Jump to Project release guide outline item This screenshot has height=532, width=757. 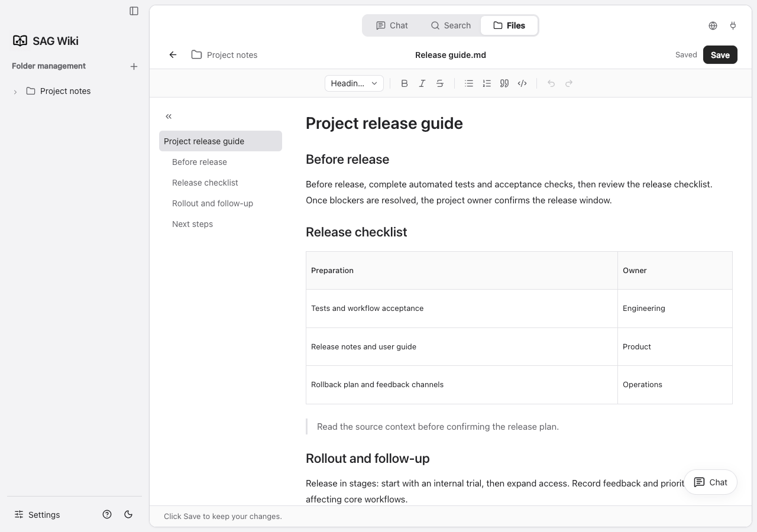221,141
